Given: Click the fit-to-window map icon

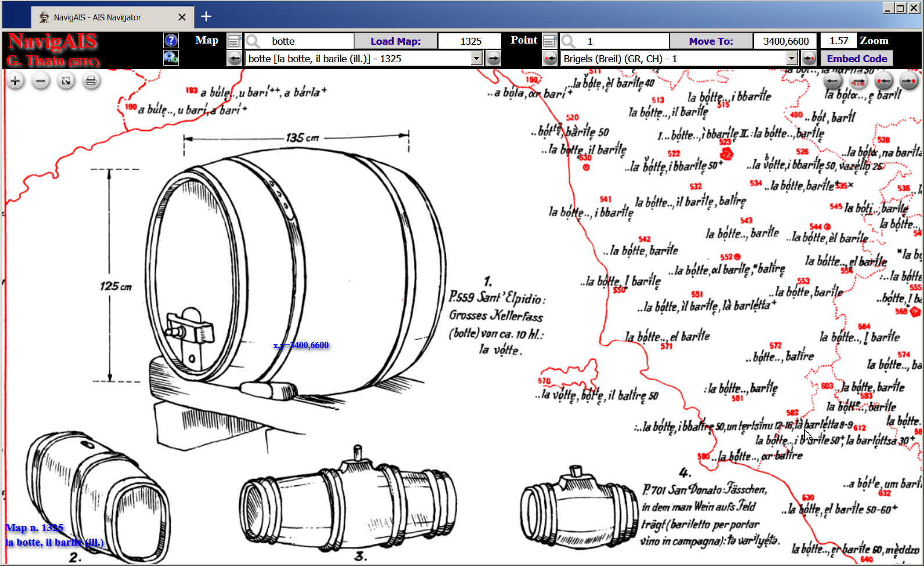Looking at the screenshot, I should [66, 81].
